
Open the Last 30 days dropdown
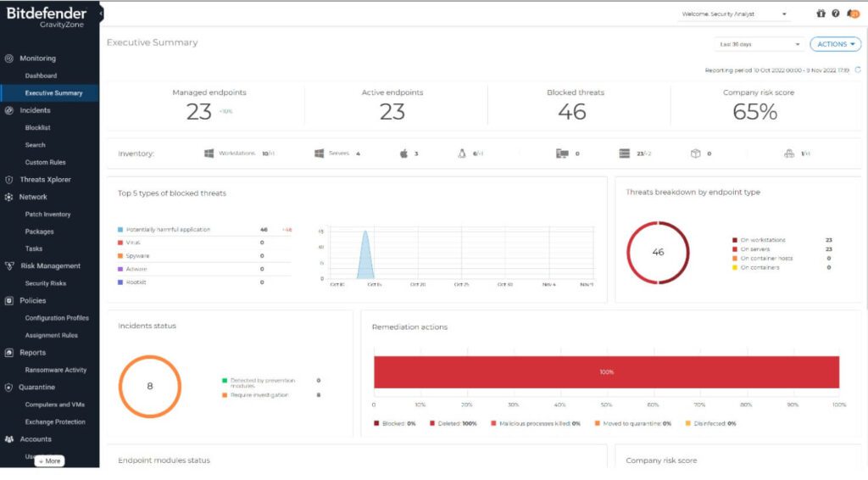(x=759, y=44)
